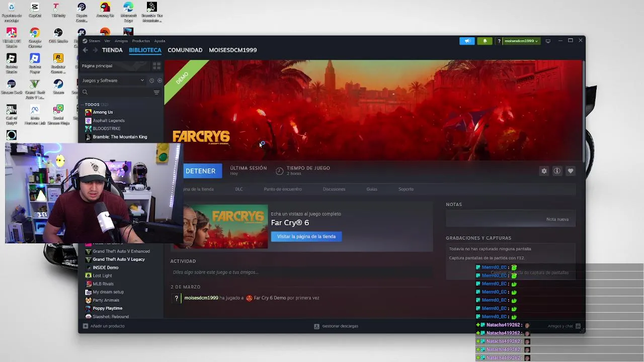Open the Ayuda menu

click(x=159, y=41)
